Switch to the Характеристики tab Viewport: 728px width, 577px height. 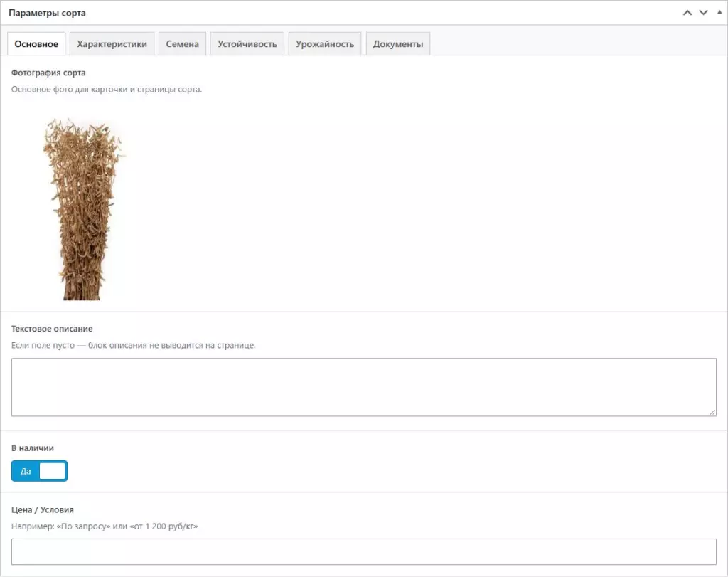pyautogui.click(x=112, y=44)
